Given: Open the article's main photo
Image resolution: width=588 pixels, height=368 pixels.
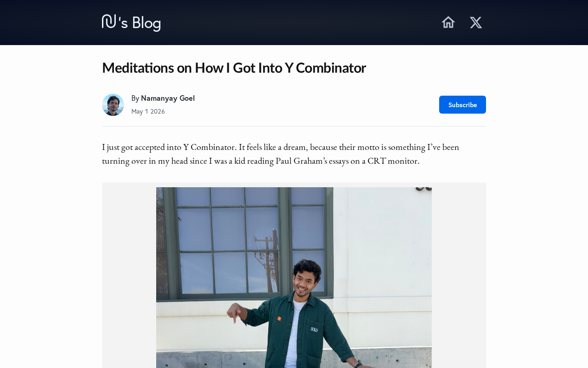Looking at the screenshot, I should [x=294, y=277].
